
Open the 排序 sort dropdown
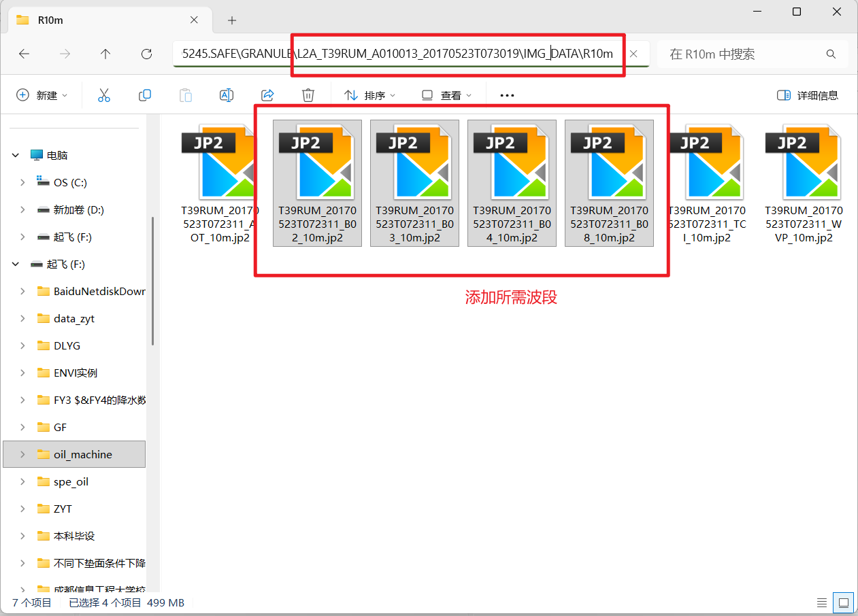tap(370, 95)
